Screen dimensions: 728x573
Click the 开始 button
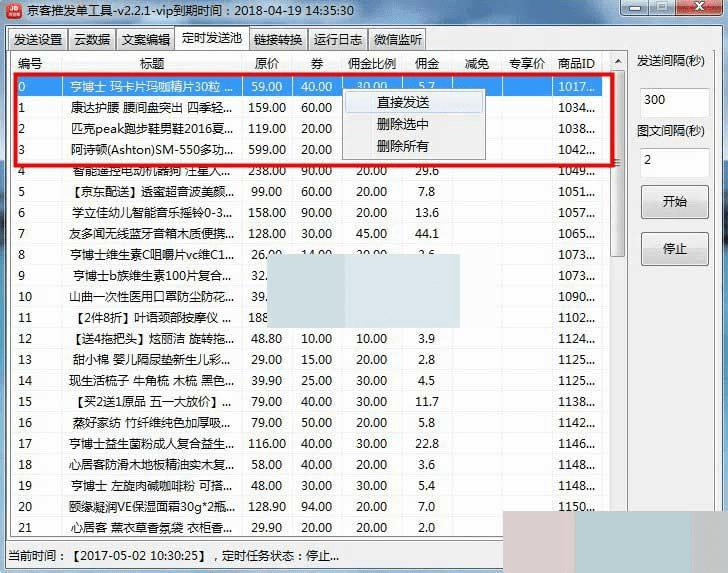point(675,202)
